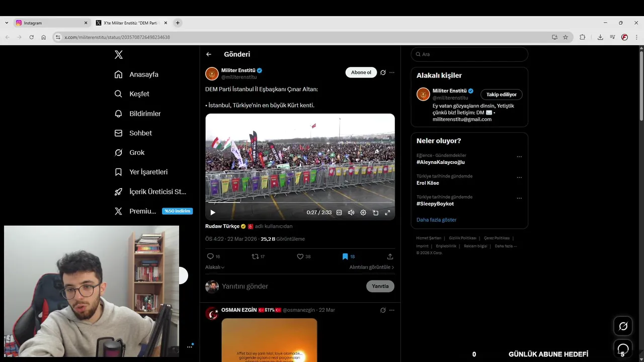Open the browser extensions menu

pos(583,37)
